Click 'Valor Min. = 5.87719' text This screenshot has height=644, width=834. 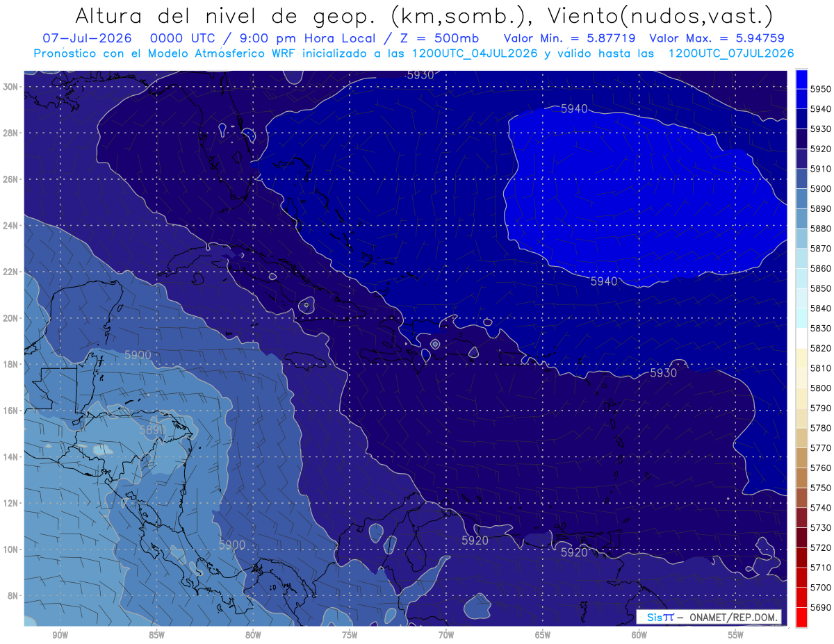coord(570,38)
